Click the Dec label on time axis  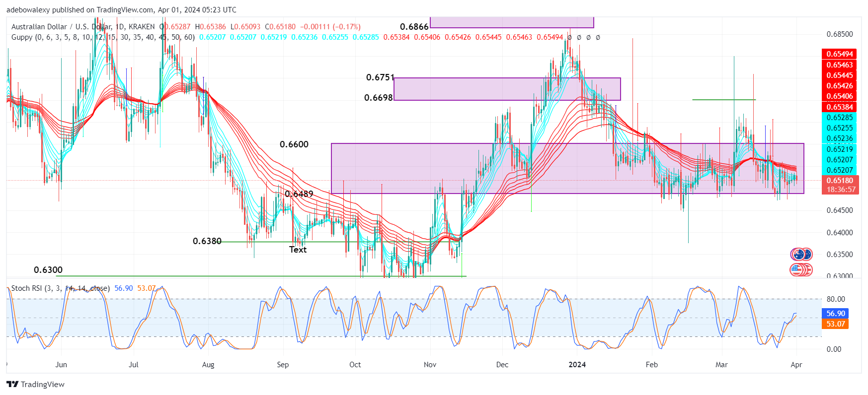tap(502, 365)
